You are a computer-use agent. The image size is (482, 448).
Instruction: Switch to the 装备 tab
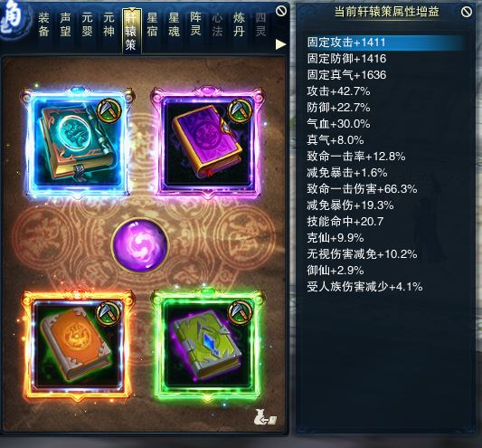click(43, 24)
